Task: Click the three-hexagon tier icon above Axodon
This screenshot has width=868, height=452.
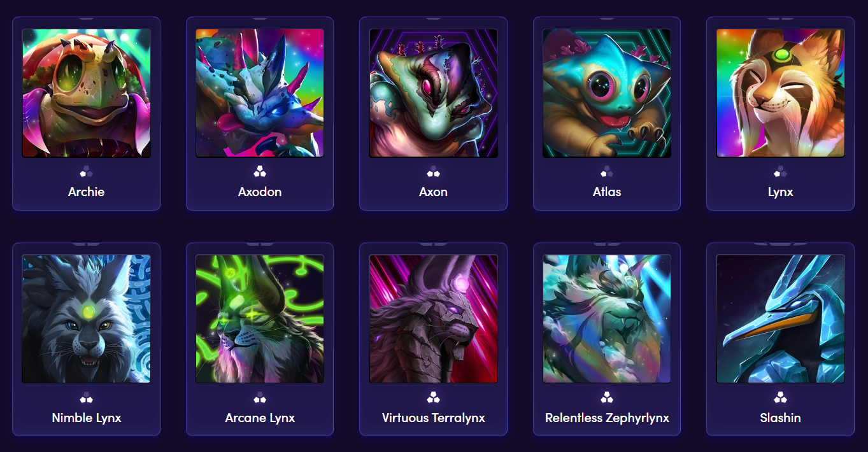Action: [260, 172]
